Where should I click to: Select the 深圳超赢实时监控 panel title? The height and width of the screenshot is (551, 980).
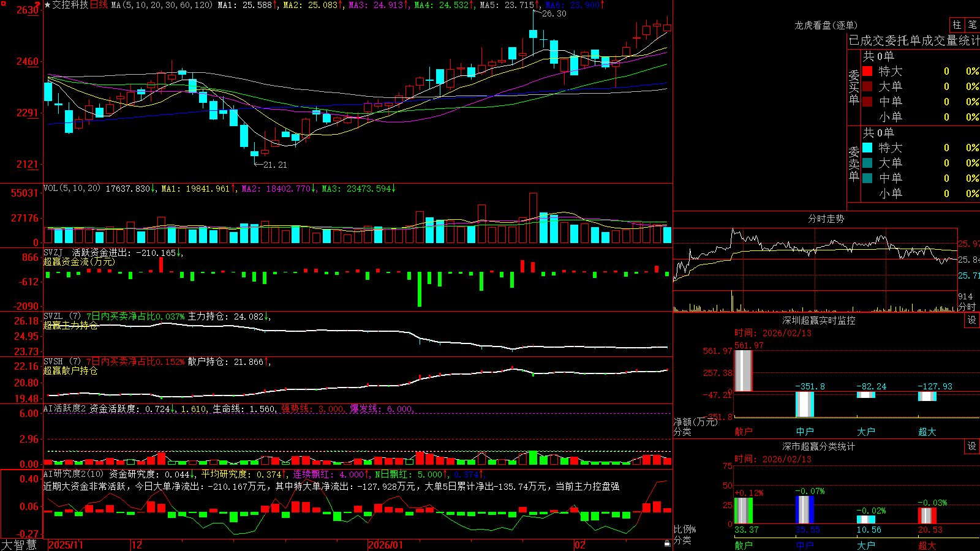point(819,320)
